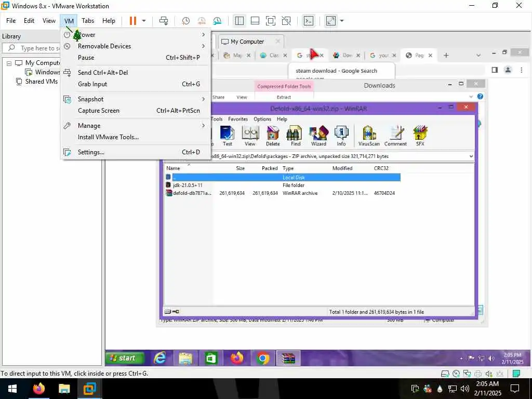This screenshot has width=532, height=399.
Task: Open the console view toolbar icon
Action: (x=309, y=21)
